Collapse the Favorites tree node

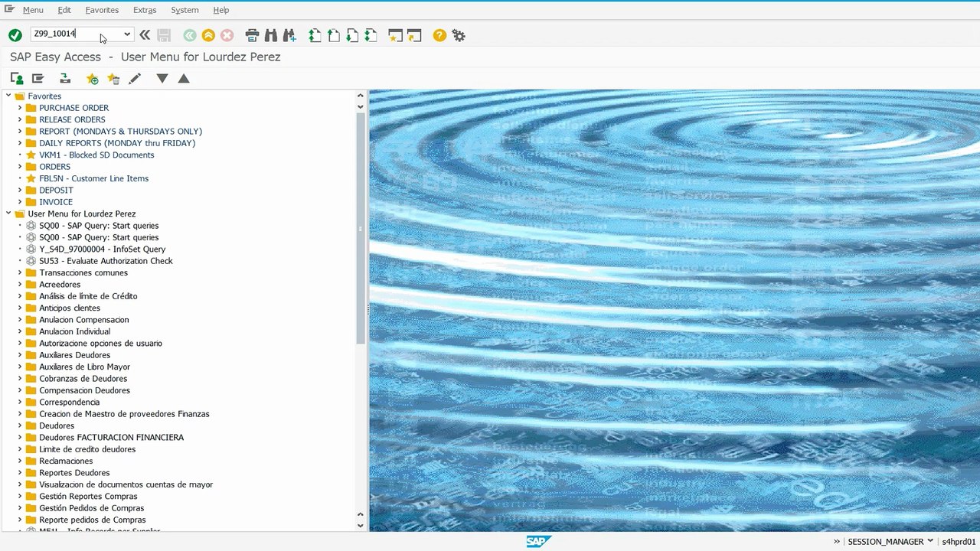[9, 96]
